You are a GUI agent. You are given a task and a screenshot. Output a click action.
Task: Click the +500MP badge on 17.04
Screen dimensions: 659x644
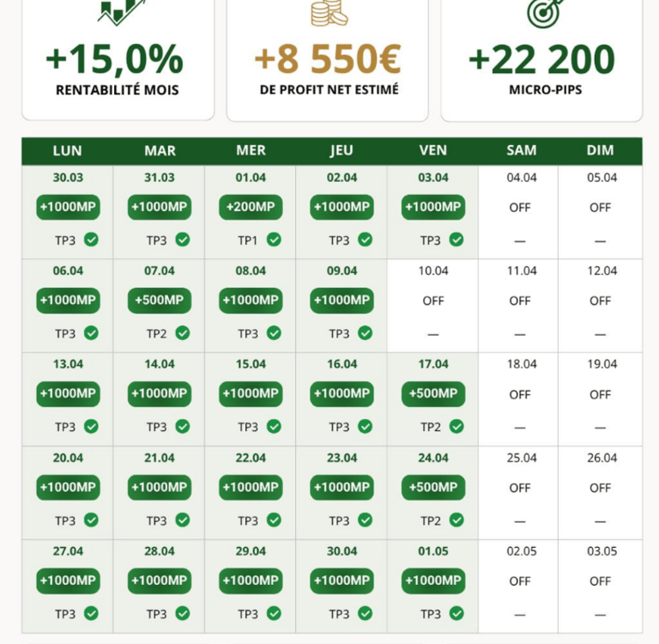pos(433,394)
